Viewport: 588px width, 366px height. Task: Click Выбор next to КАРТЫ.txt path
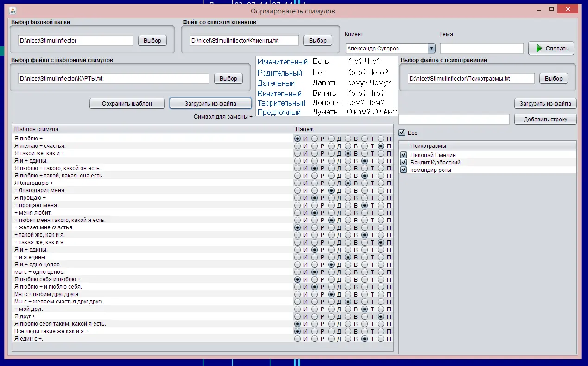click(x=228, y=78)
